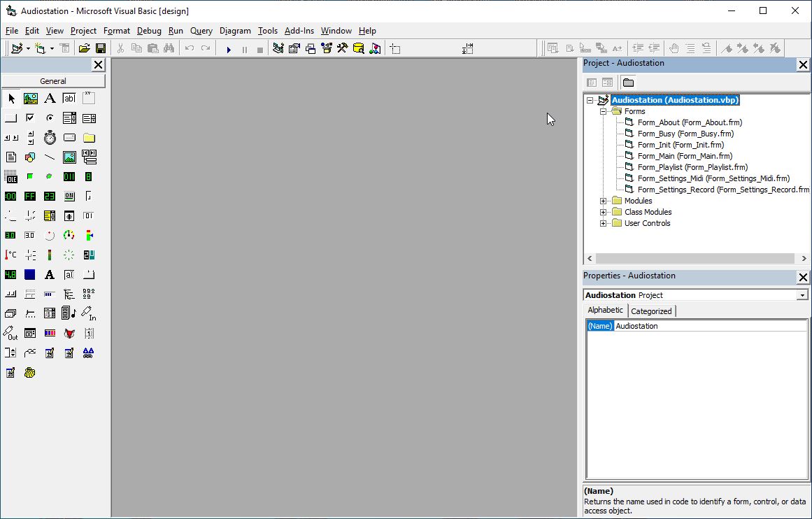Select the Timer control tool
This screenshot has height=519, width=812.
point(50,138)
